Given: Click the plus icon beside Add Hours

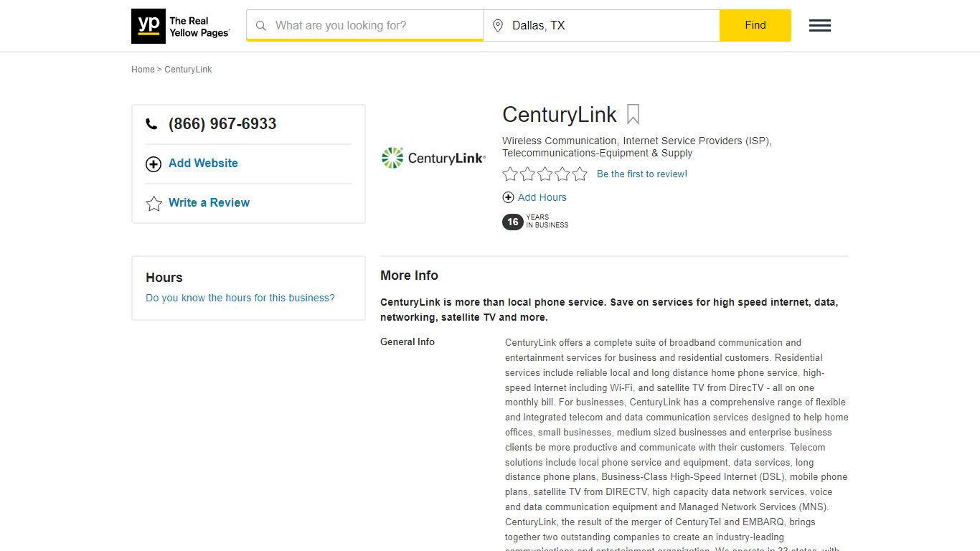Looking at the screenshot, I should [x=508, y=197].
